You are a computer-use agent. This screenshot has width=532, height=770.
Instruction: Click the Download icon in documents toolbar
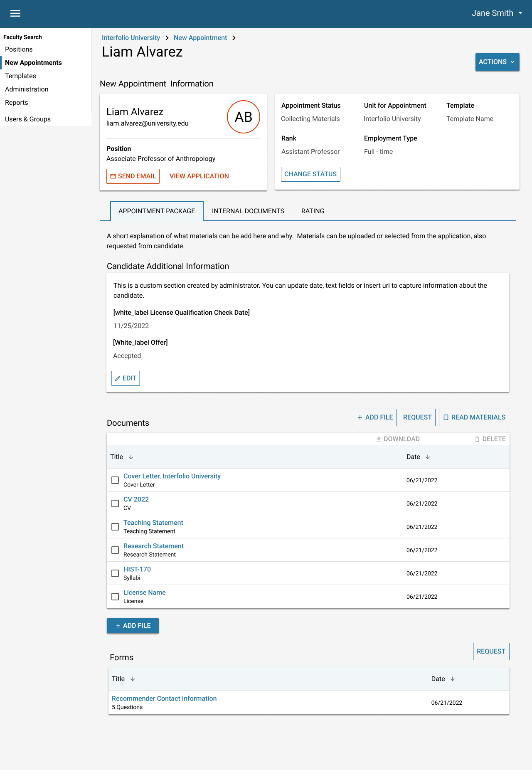tap(379, 439)
